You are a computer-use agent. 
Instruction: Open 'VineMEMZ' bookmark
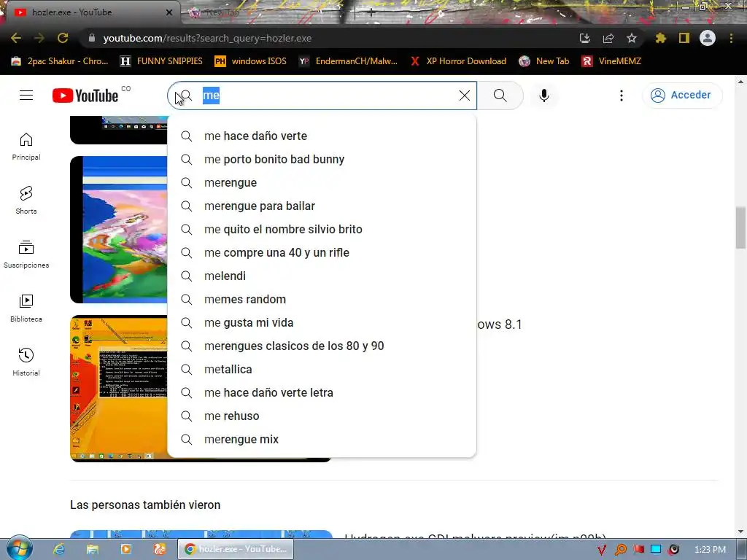click(611, 61)
